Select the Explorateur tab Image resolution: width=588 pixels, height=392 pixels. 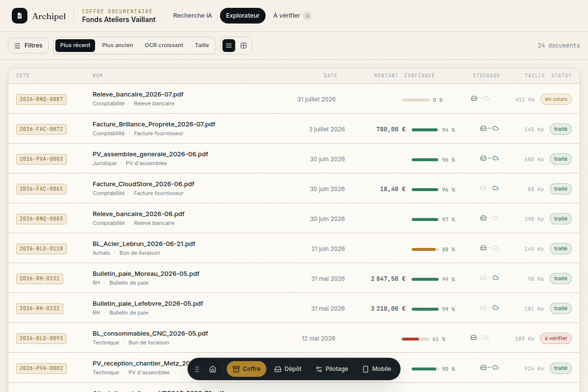pos(243,16)
